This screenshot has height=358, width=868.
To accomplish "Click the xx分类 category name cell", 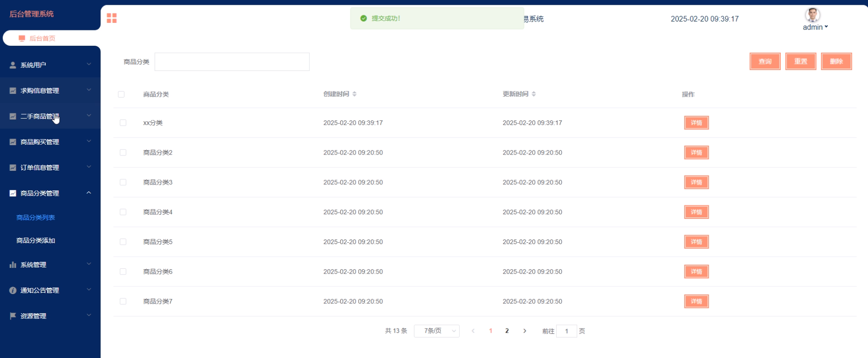I will point(153,123).
